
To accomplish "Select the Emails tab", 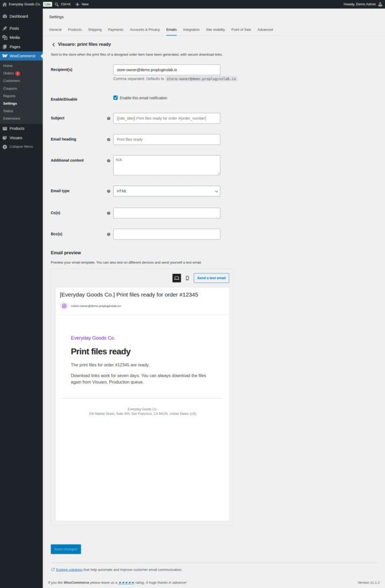I will tap(172, 30).
